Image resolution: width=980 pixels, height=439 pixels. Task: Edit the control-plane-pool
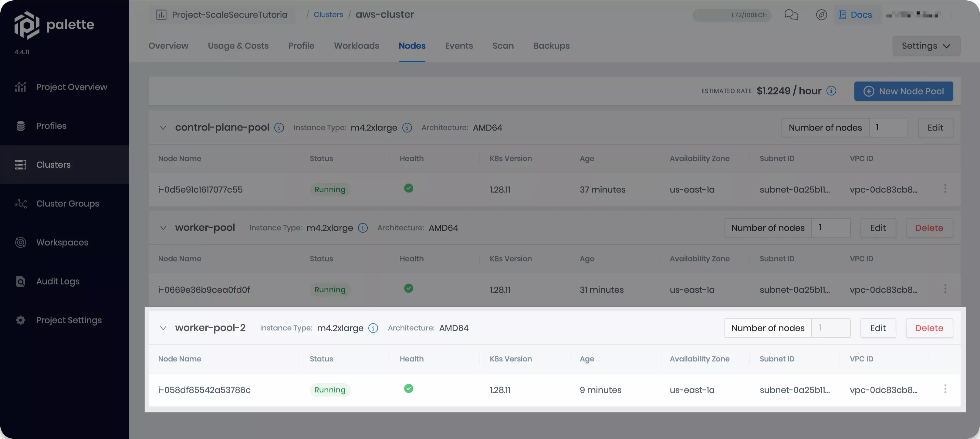935,128
